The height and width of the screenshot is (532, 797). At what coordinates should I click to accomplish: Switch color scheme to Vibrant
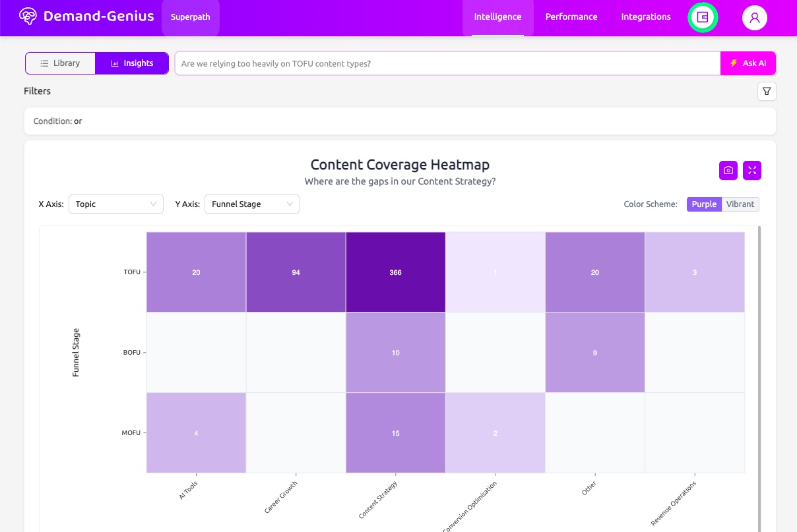[x=740, y=204]
